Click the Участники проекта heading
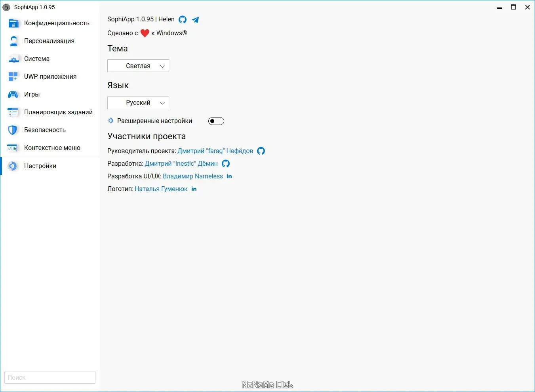The height and width of the screenshot is (392, 535). (x=147, y=136)
